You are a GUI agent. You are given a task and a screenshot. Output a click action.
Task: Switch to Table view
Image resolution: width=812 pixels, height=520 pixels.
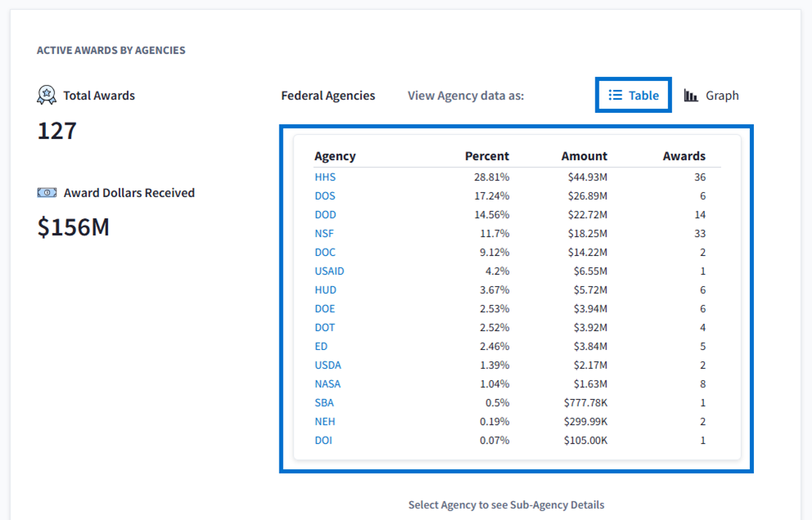pos(634,96)
